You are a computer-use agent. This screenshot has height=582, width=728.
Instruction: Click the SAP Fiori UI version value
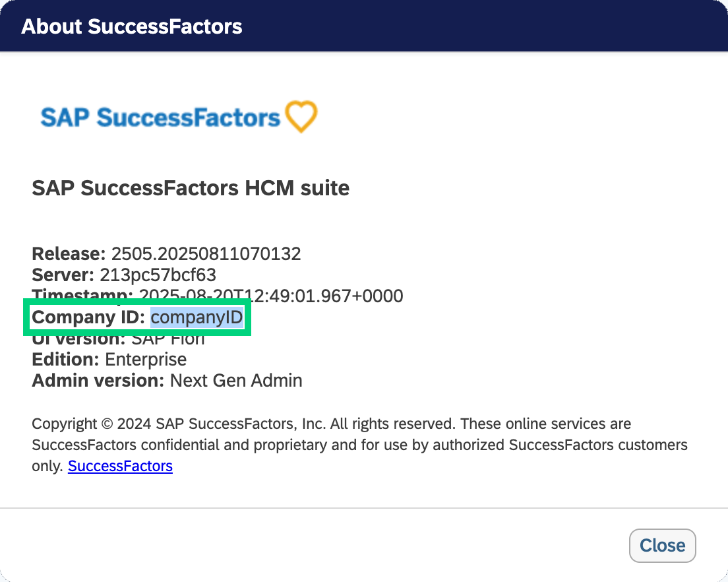coord(168,341)
